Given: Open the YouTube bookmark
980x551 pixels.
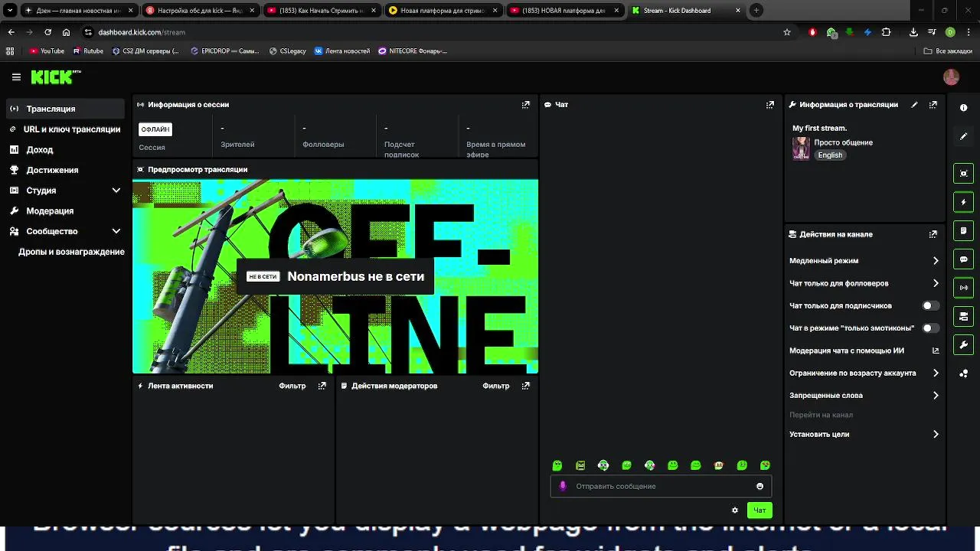Looking at the screenshot, I should [x=47, y=51].
